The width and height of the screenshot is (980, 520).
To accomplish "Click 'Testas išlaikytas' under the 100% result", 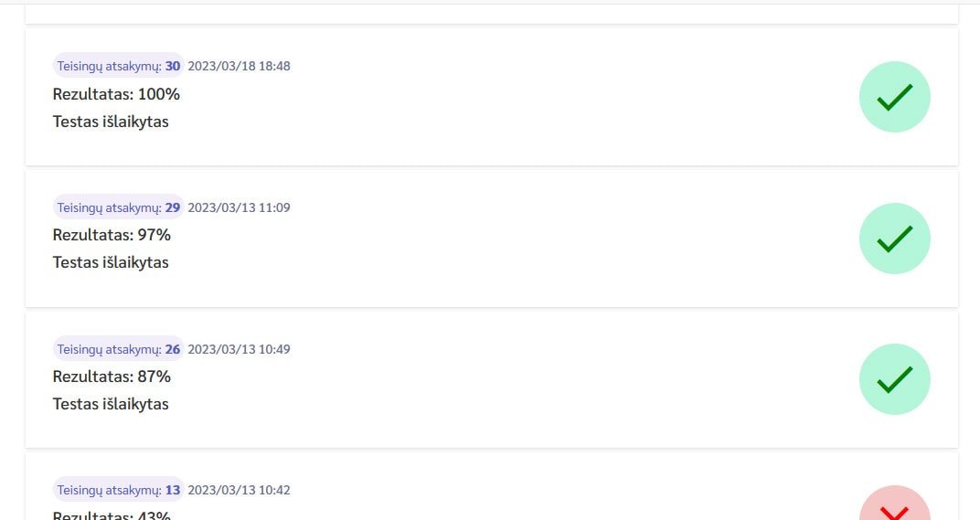I will 111,122.
